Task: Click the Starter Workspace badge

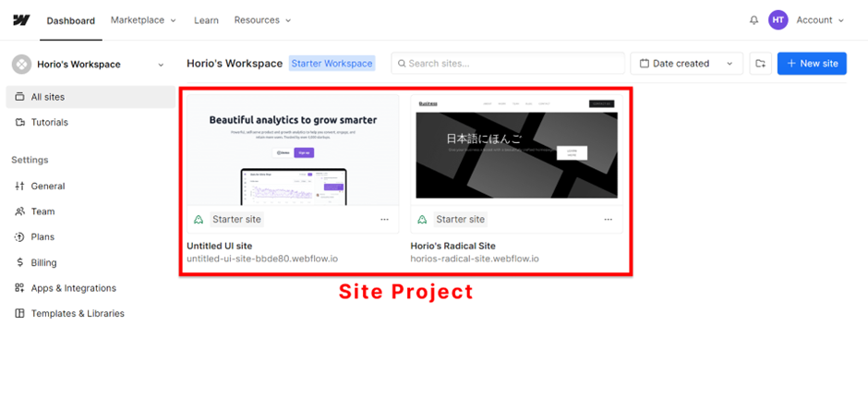Action: (x=332, y=64)
